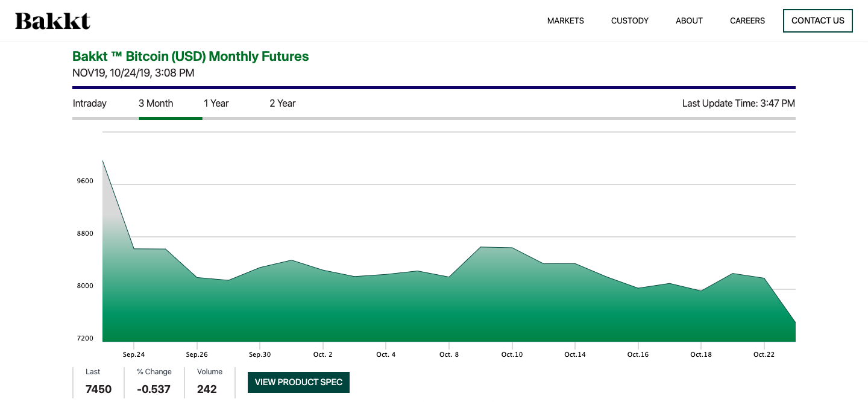
Task: Click the % Change value -0.537
Action: coord(154,389)
